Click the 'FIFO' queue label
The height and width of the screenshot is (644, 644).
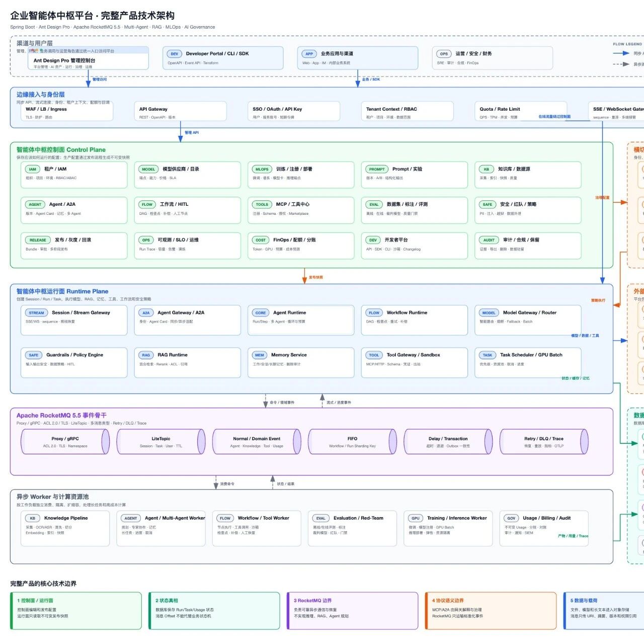[352, 439]
